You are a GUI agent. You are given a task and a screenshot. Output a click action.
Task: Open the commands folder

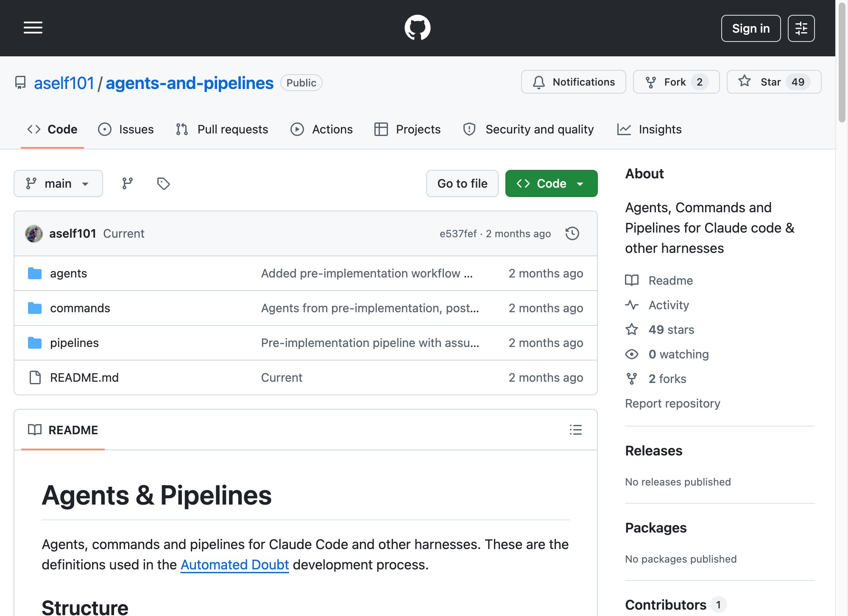pyautogui.click(x=80, y=308)
